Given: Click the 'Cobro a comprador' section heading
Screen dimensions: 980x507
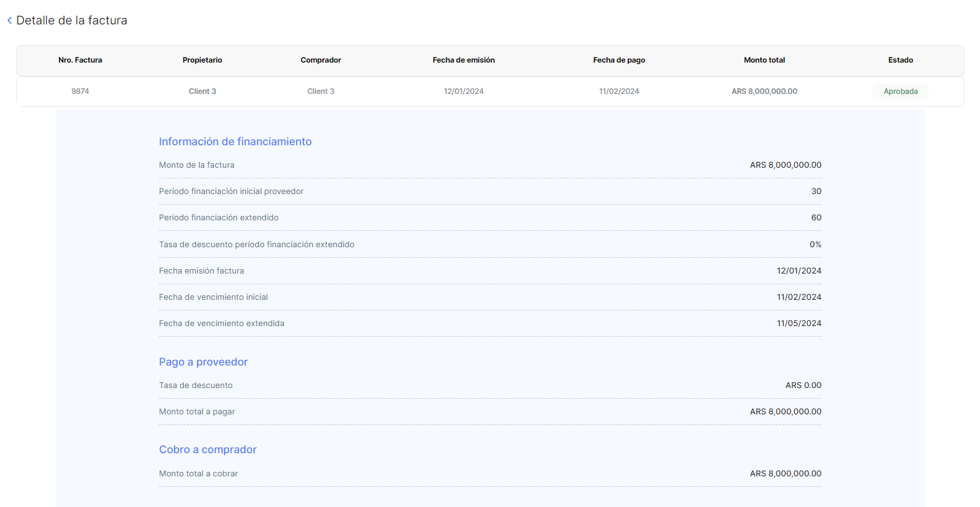Looking at the screenshot, I should click(207, 449).
